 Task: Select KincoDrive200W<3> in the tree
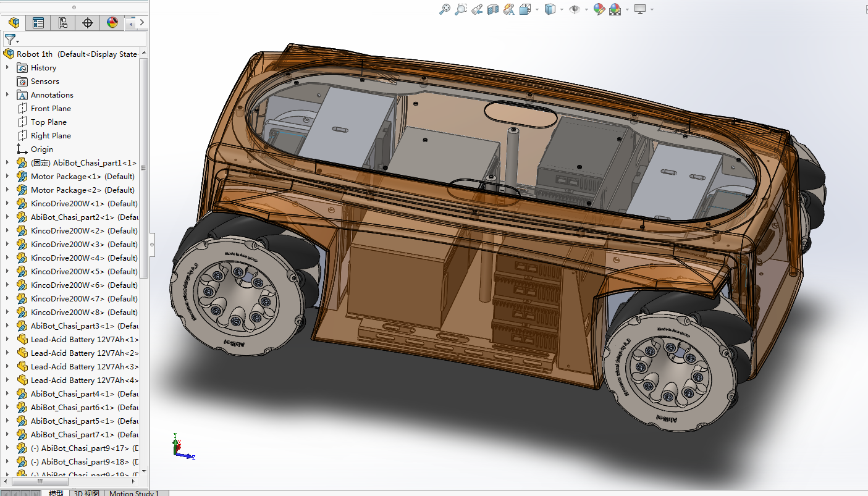pos(84,244)
